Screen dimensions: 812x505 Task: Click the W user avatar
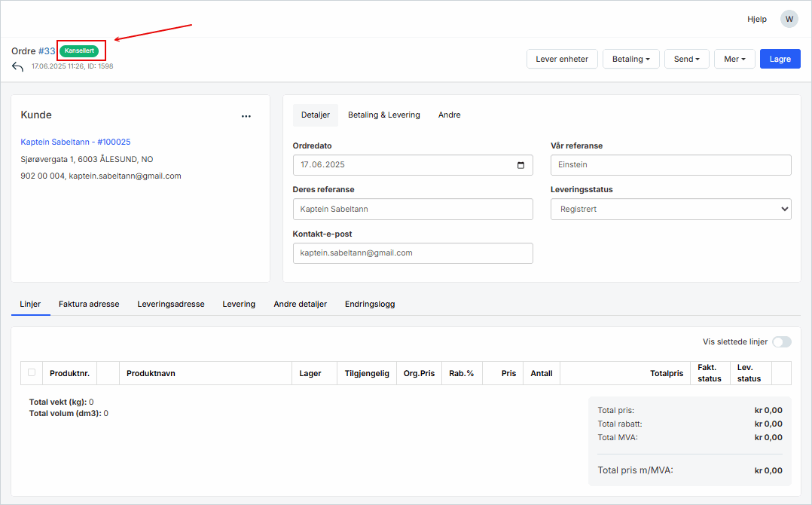[789, 18]
